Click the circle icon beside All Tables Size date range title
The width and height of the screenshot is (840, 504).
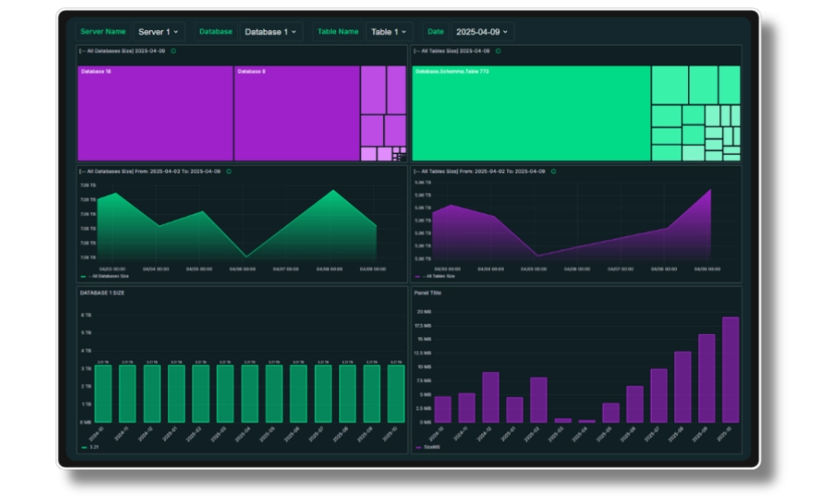click(553, 171)
